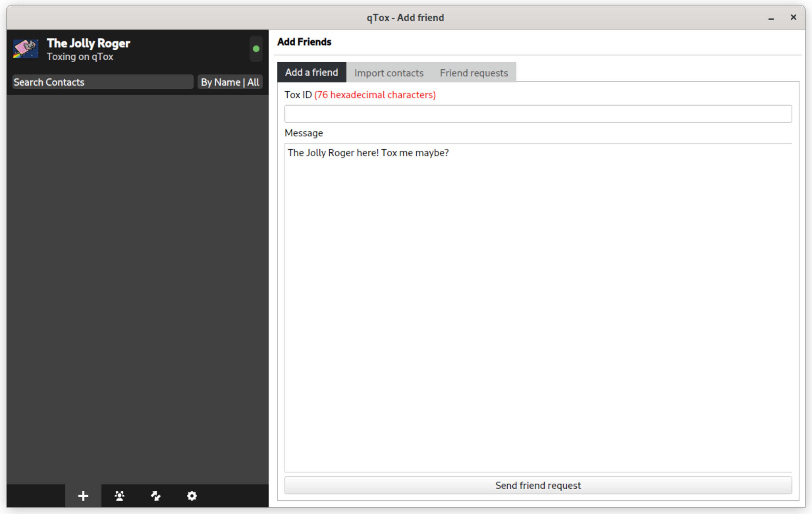Open the file transfers arrows icon
Image resolution: width=812 pixels, height=514 pixels.
[155, 496]
